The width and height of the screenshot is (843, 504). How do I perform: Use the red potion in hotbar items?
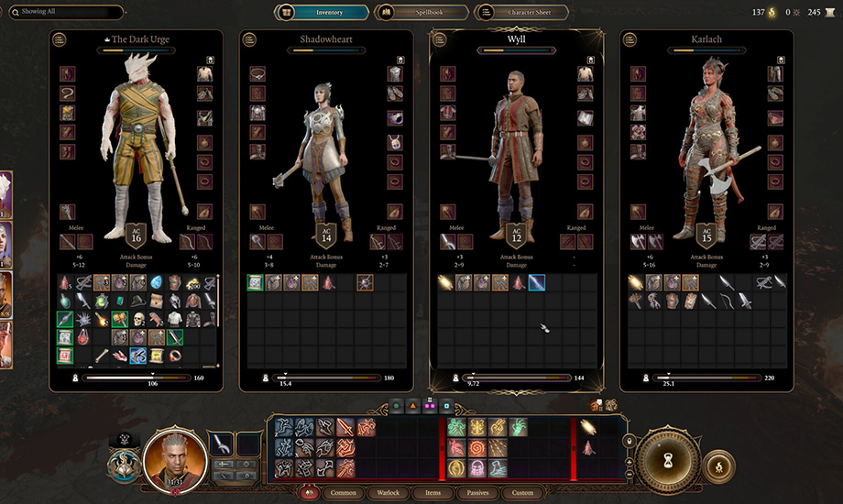[588, 447]
